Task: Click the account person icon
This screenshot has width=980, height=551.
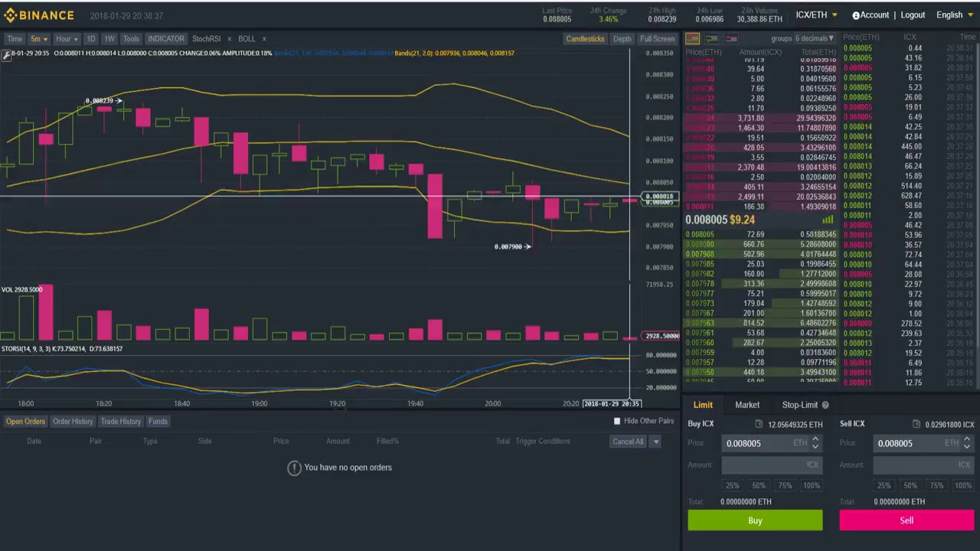Action: [x=856, y=15]
